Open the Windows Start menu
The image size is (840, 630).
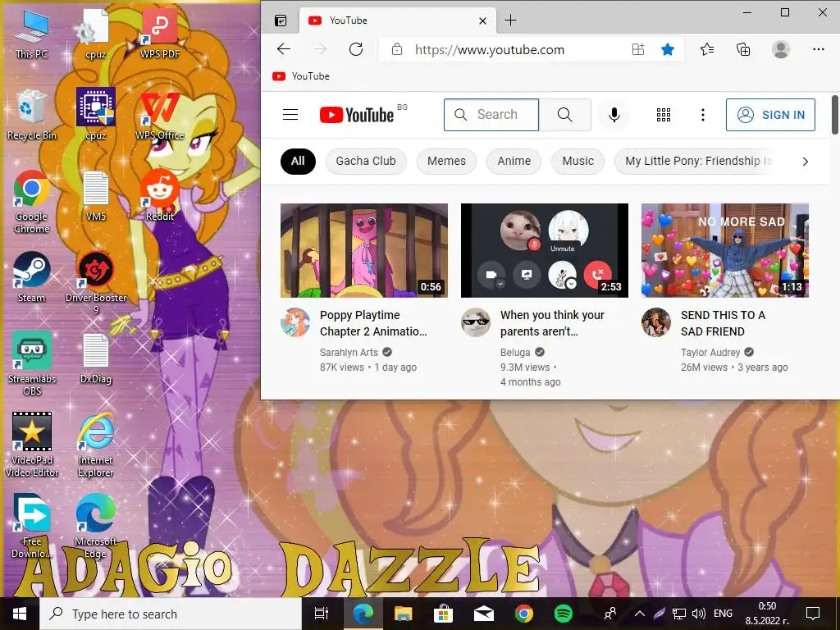point(20,614)
